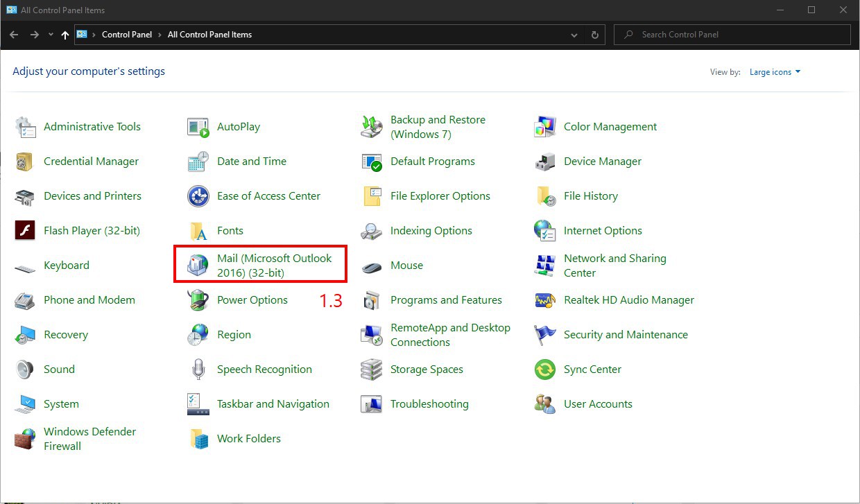
Task: Open the Fonts folder icon
Action: (198, 231)
